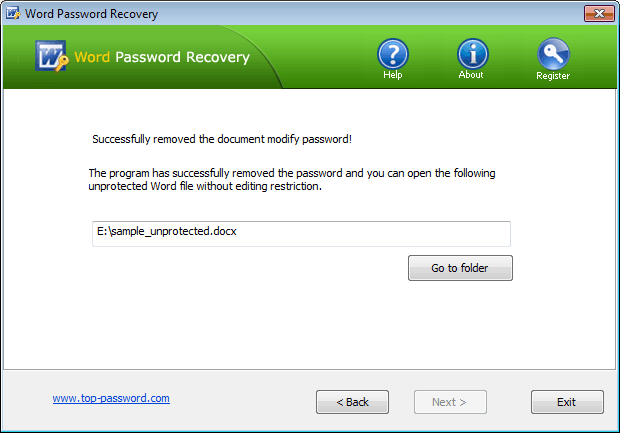Click the 'Successfully removed' status message
Viewport: 620px width, 433px height.
(x=222, y=139)
